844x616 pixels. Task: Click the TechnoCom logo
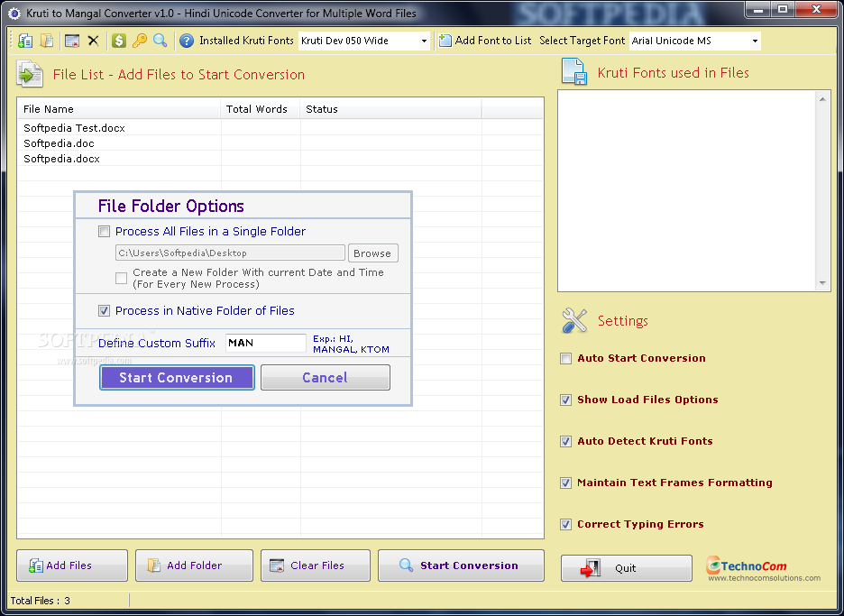(747, 565)
